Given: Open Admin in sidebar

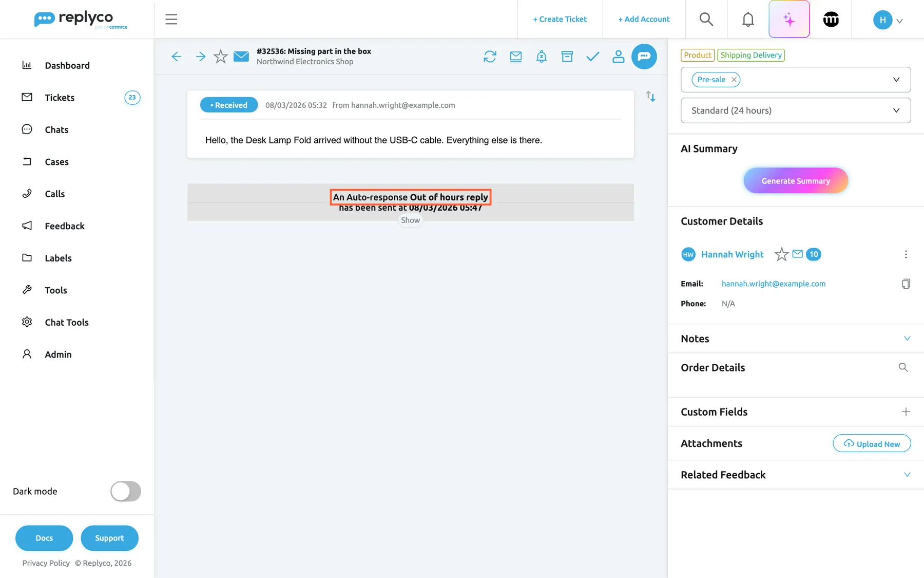Looking at the screenshot, I should click(58, 355).
